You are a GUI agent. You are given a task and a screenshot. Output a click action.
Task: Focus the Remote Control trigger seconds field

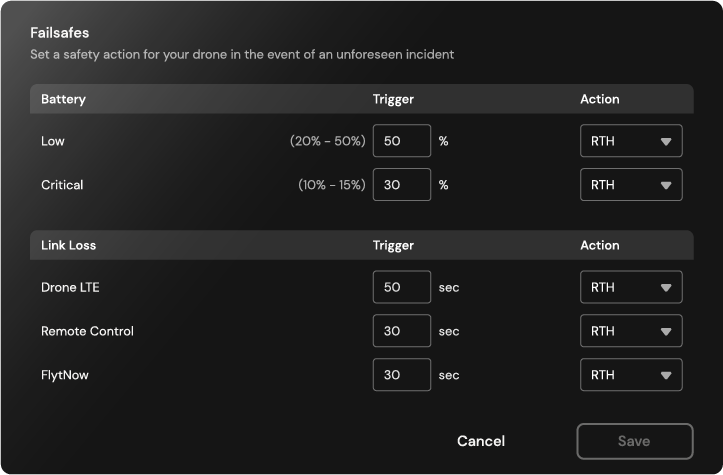pyautogui.click(x=402, y=331)
